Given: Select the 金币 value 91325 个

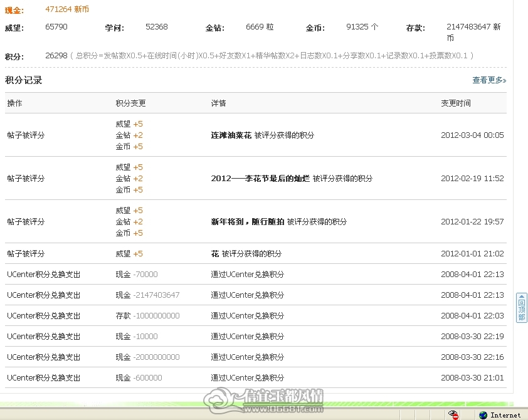Looking at the screenshot, I should (x=362, y=27).
